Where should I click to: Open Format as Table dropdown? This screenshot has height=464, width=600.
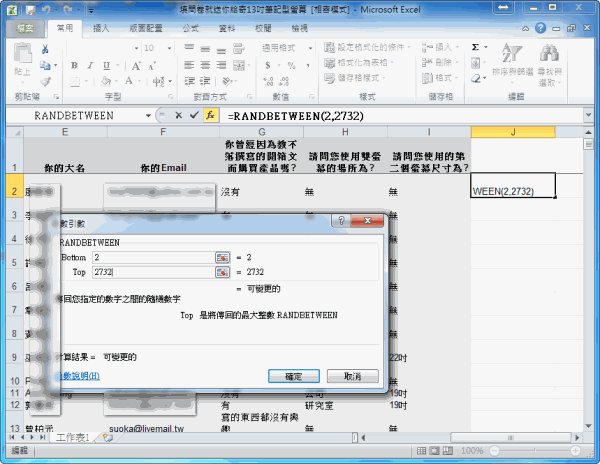click(x=359, y=63)
